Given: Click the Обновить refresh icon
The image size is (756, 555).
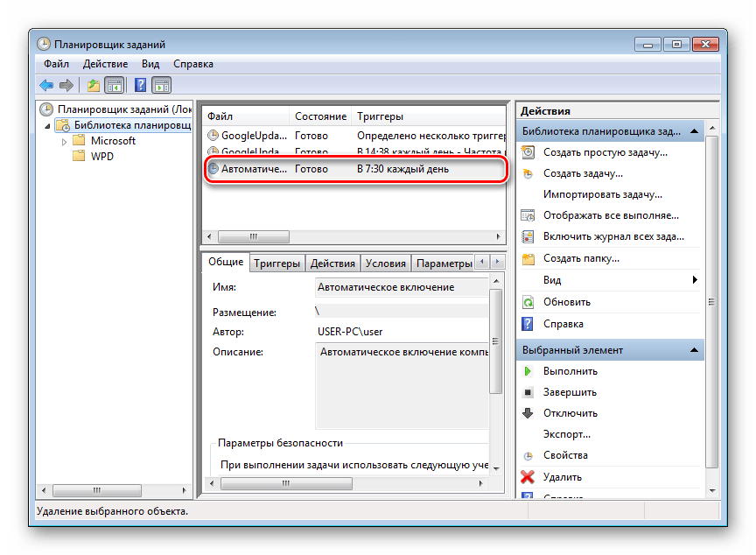Looking at the screenshot, I should [528, 302].
